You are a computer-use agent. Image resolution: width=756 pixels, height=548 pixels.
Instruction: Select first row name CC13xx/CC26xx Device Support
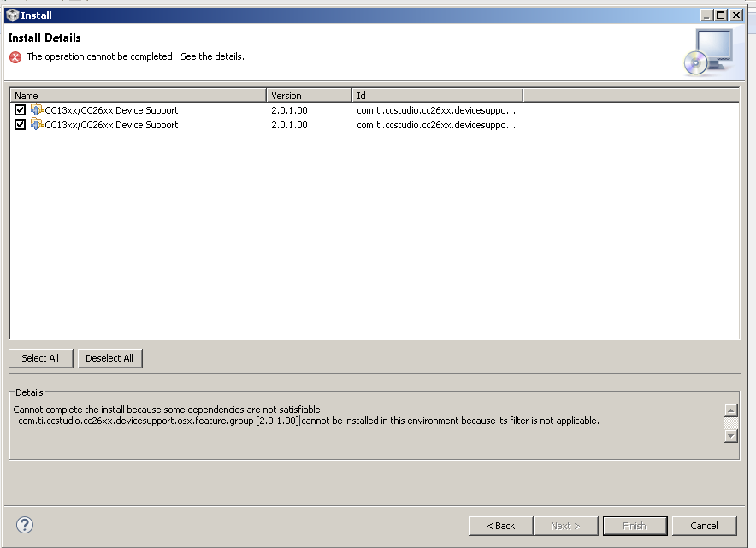click(x=111, y=110)
